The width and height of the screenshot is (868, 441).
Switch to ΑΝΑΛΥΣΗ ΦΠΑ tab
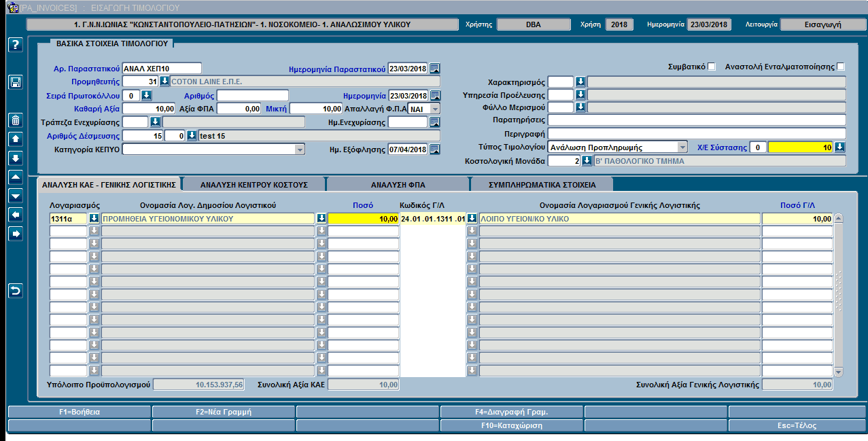click(x=399, y=184)
